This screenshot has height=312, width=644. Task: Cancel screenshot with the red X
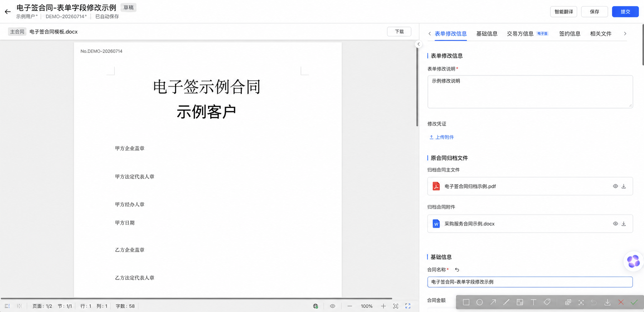click(x=621, y=302)
